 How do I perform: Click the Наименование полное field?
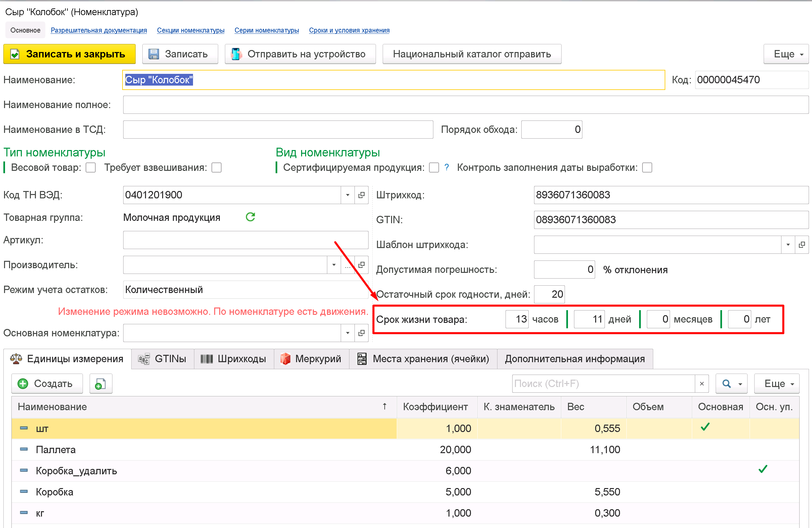point(466,105)
